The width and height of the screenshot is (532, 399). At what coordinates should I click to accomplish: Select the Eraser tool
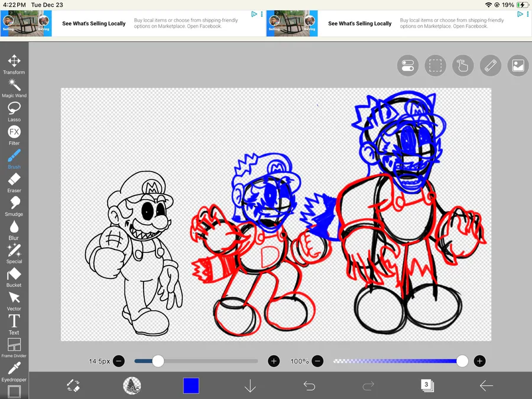point(14,183)
